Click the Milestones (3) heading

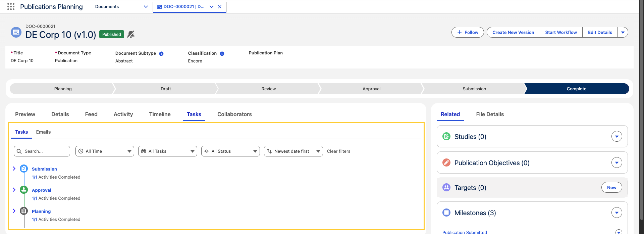point(475,213)
